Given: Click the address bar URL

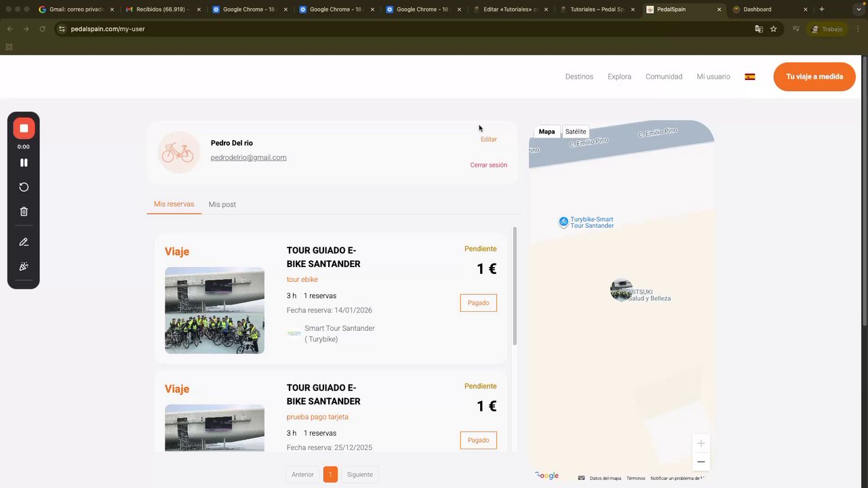Looking at the screenshot, I should (x=108, y=29).
